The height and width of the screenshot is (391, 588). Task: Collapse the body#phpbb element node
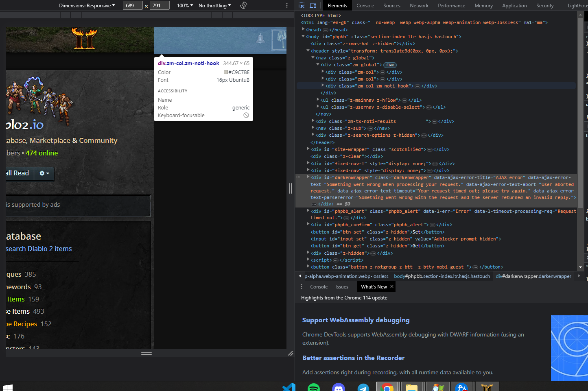[x=303, y=37]
